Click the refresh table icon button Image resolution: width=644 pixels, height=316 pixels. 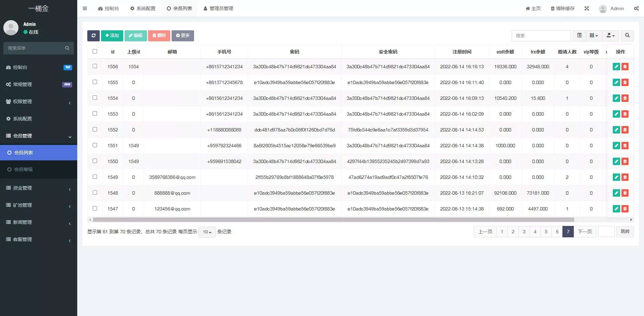pyautogui.click(x=93, y=36)
